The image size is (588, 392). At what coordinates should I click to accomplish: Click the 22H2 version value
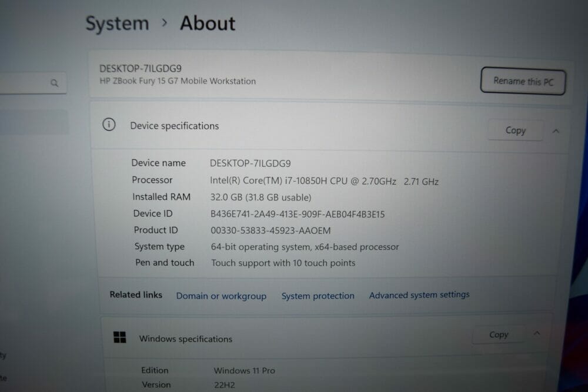coord(224,385)
